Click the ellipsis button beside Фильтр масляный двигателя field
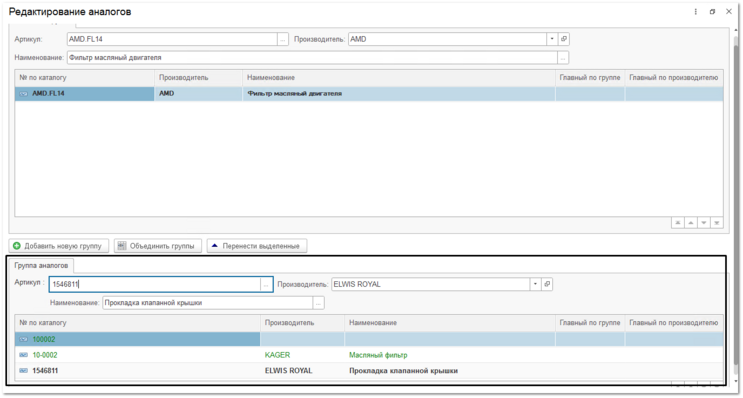 click(563, 57)
